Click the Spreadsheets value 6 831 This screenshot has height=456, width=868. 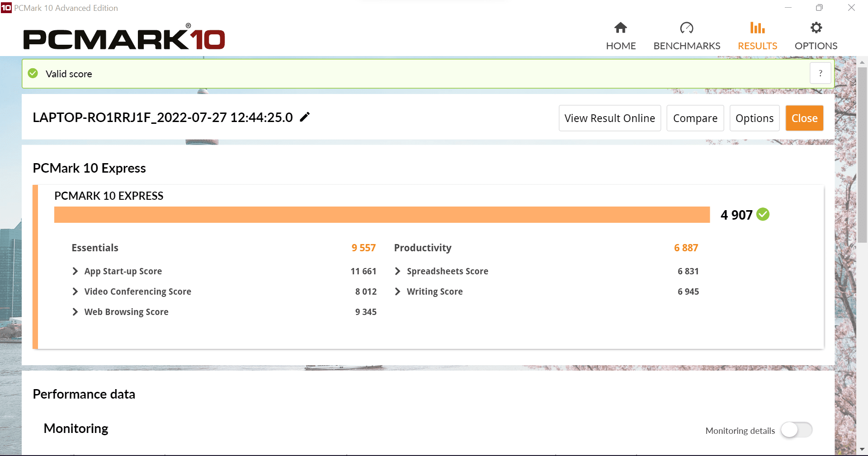tap(688, 271)
